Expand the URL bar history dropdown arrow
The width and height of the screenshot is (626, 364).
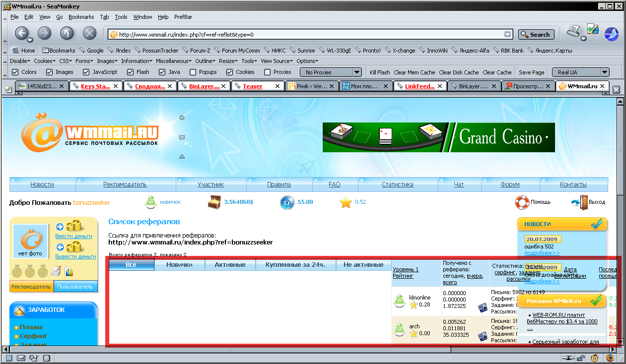(507, 34)
